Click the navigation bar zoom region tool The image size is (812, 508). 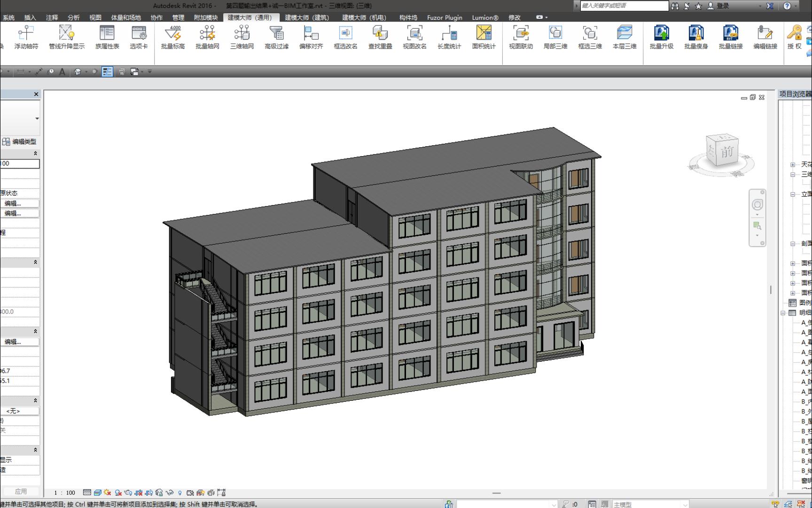[x=757, y=226]
